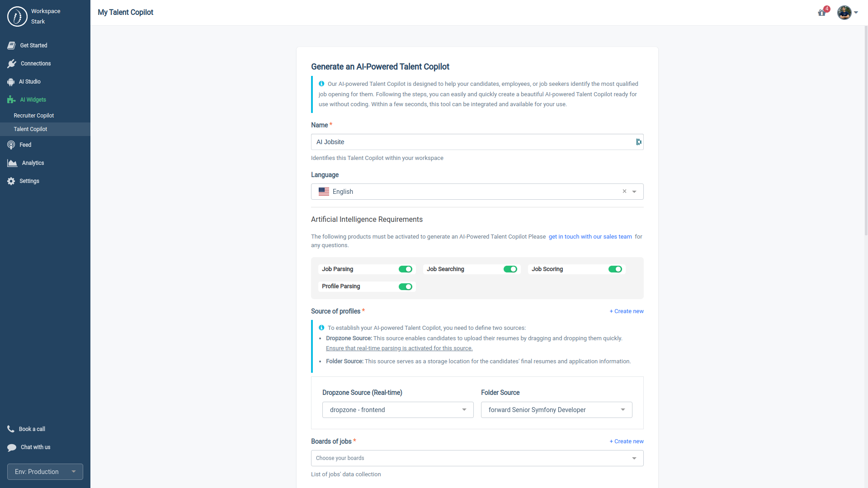The image size is (868, 488).
Task: Clear the English language selection
Action: point(624,191)
